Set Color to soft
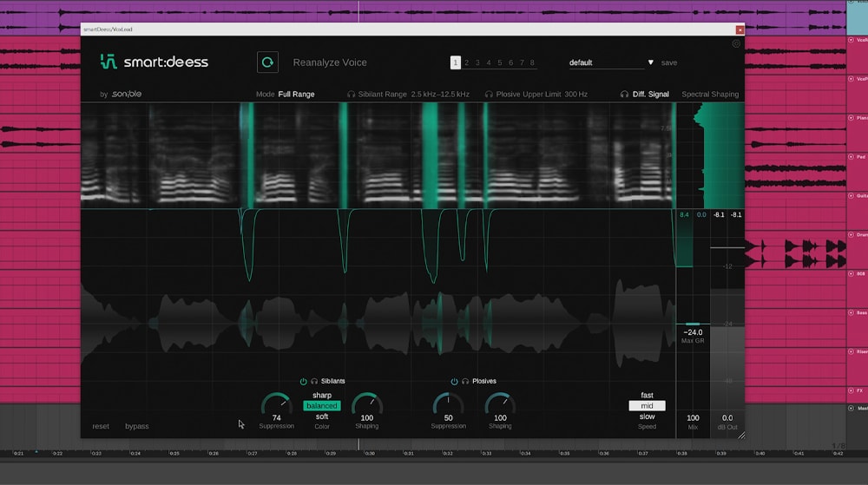The image size is (868, 485). pyautogui.click(x=322, y=416)
